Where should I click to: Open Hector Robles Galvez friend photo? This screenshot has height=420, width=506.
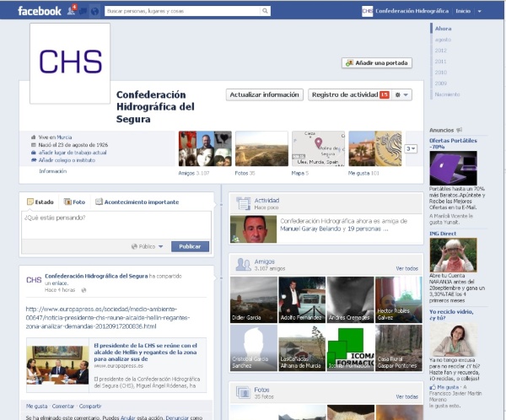click(399, 299)
